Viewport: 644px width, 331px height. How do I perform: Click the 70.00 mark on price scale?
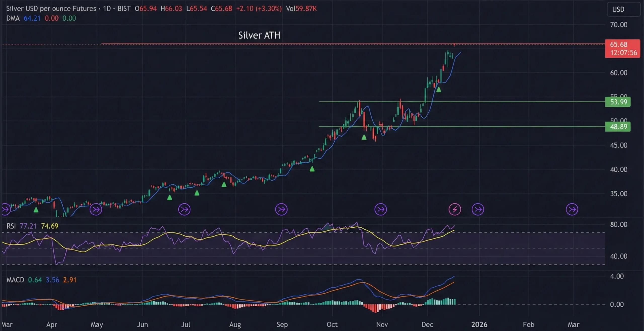coord(618,25)
